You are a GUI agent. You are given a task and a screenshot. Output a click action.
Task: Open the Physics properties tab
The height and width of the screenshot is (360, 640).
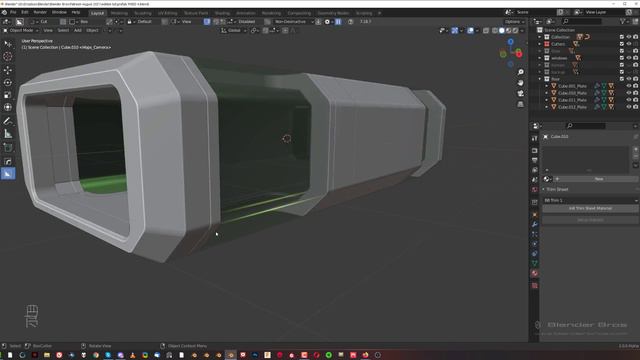click(x=534, y=244)
